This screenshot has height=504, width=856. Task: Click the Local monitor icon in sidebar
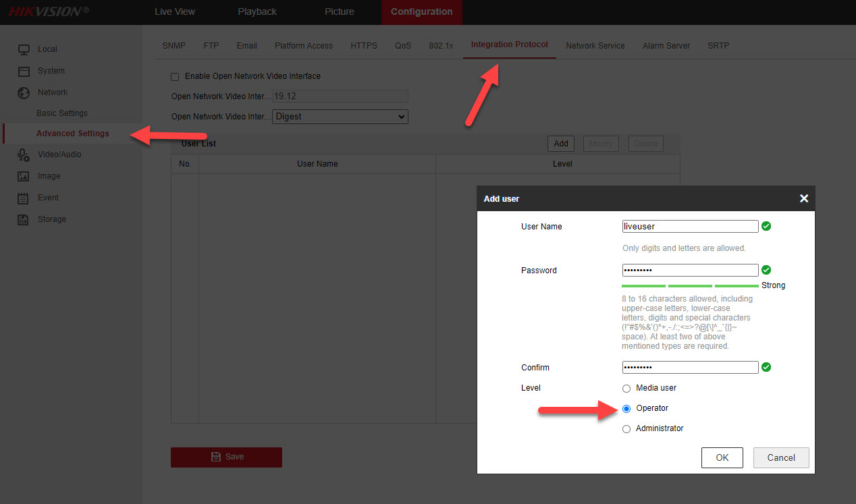coord(24,49)
